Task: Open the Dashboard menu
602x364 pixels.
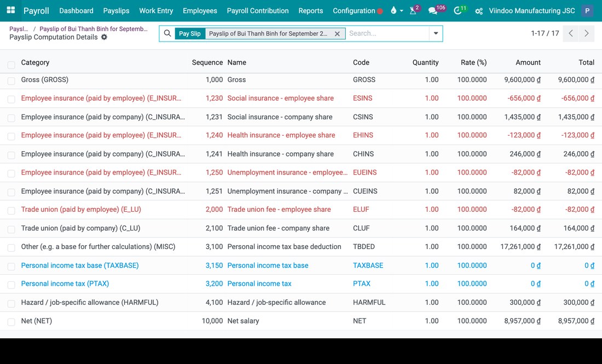Action: click(x=76, y=11)
